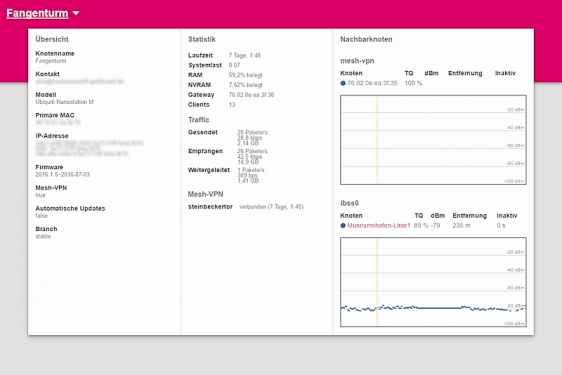Select the Gateway address in Statistik

[x=251, y=95]
